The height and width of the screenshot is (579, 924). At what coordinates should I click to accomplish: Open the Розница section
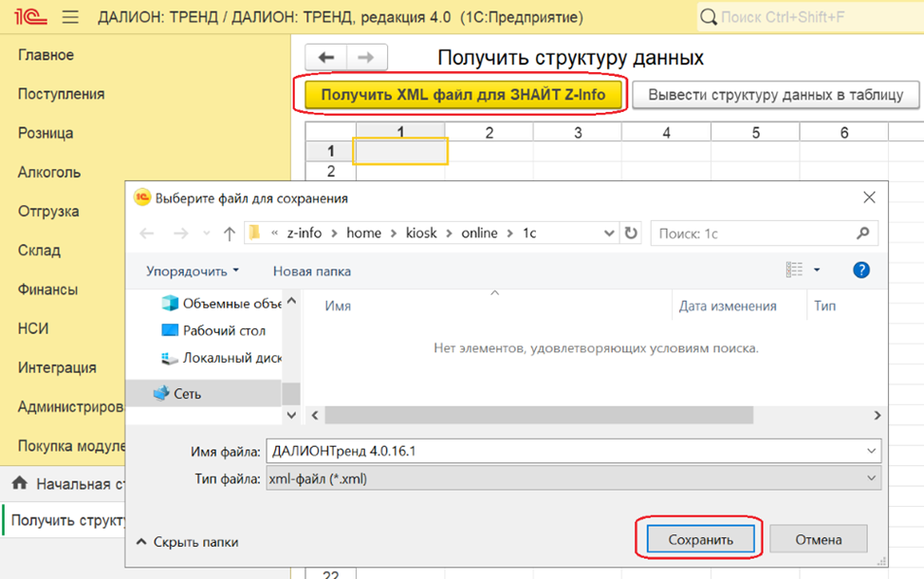[x=46, y=133]
